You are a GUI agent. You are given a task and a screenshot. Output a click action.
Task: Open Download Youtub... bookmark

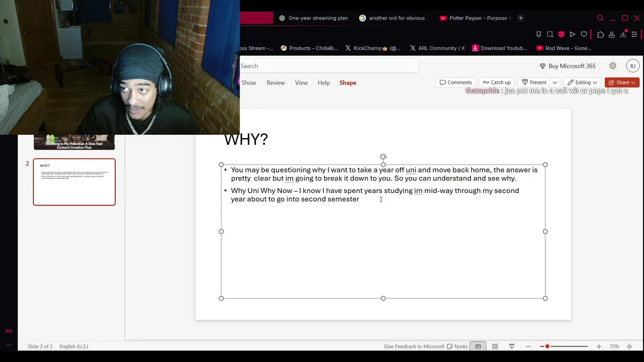500,48
